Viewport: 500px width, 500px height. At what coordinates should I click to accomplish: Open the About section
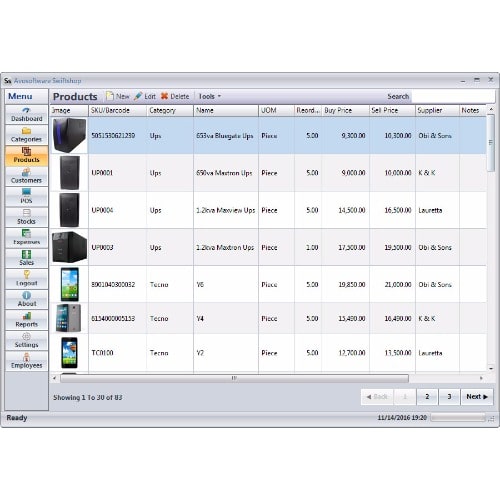tap(27, 299)
